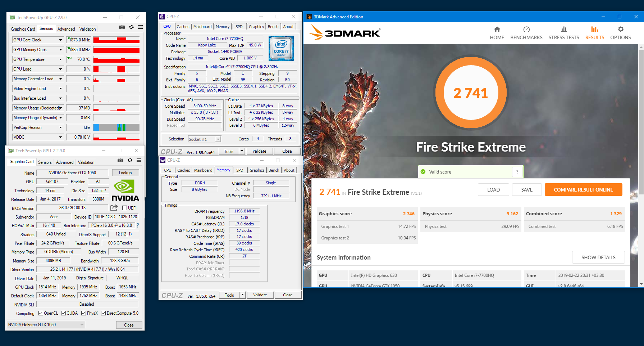Open Caches tab in upper CPU-Z
The height and width of the screenshot is (346, 644).
(x=183, y=27)
